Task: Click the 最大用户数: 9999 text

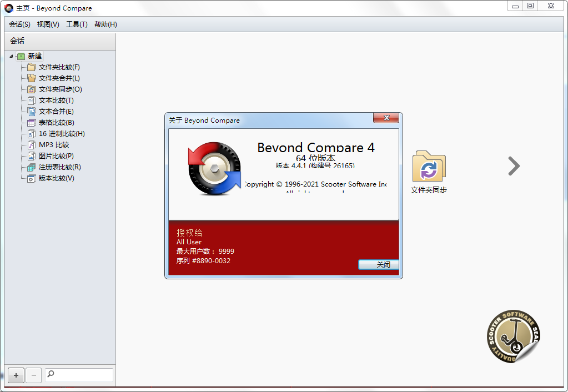Action: (205, 252)
